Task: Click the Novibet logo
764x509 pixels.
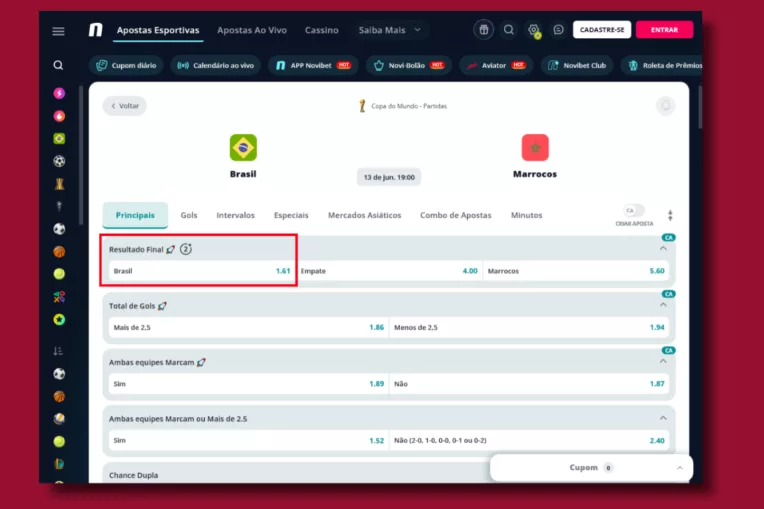Action: tap(95, 30)
